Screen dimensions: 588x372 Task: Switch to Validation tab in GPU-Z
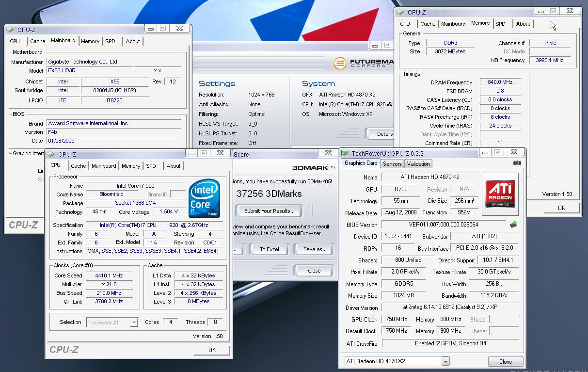(x=418, y=164)
